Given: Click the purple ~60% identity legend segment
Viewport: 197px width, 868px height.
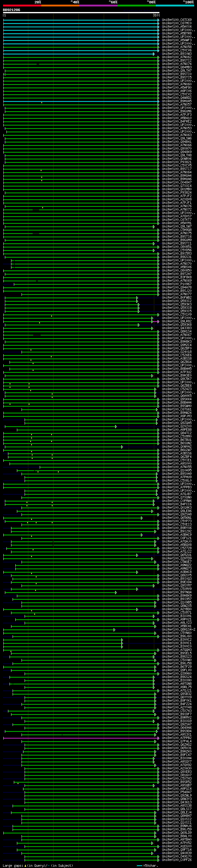Looking at the screenshot, I should [98, 6].
